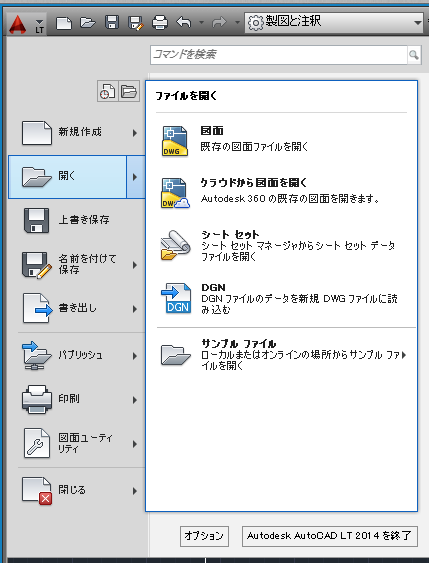Image resolution: width=429 pixels, height=563 pixels.
Task: Expand the 新規作成 submenu arrow
Action: click(135, 133)
